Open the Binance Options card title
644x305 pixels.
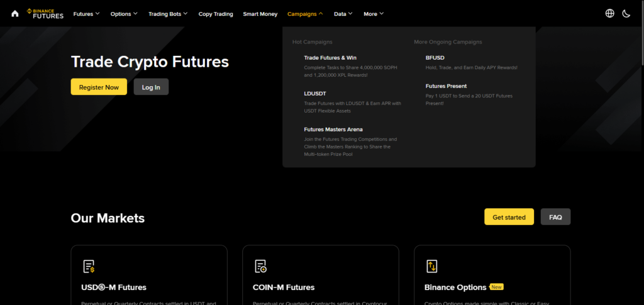(455, 287)
